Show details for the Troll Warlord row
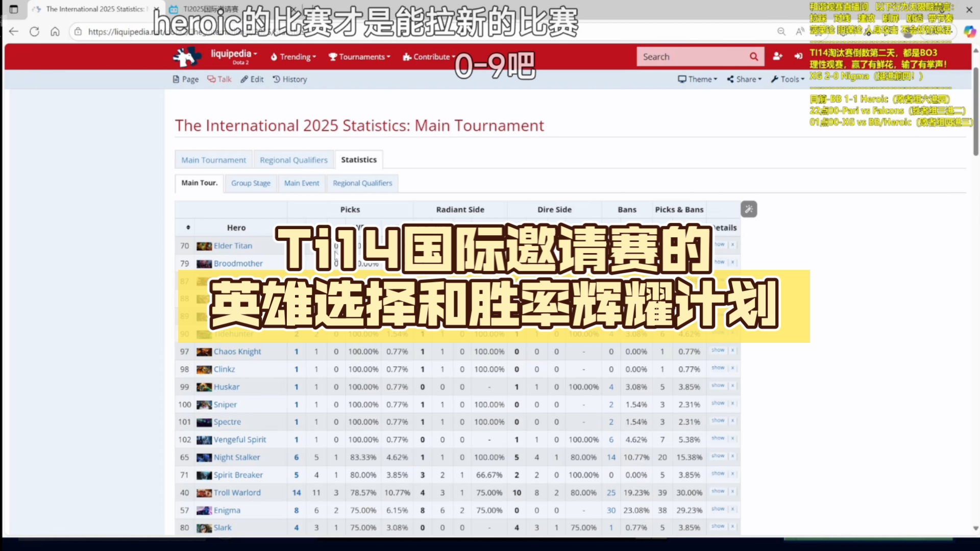Viewport: 980px width, 551px height. (x=718, y=491)
